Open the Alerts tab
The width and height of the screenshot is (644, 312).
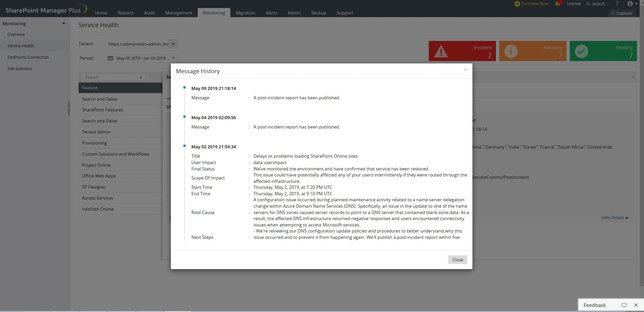coord(271,13)
